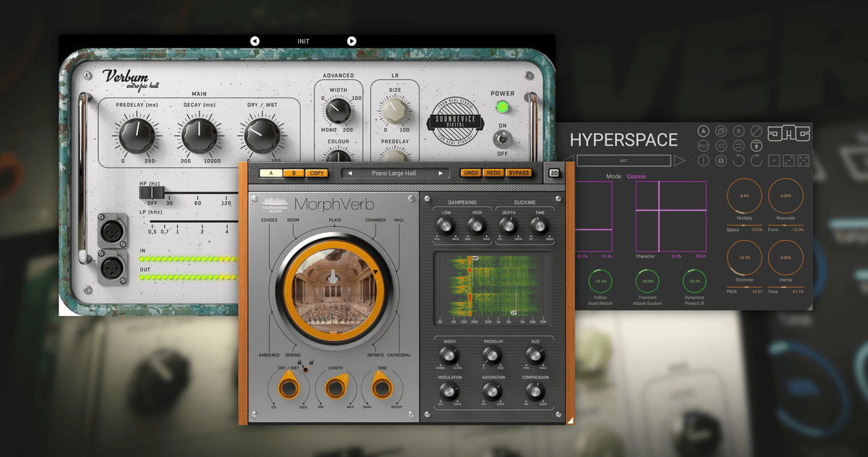Click the X2 oversampling icon

720,145
